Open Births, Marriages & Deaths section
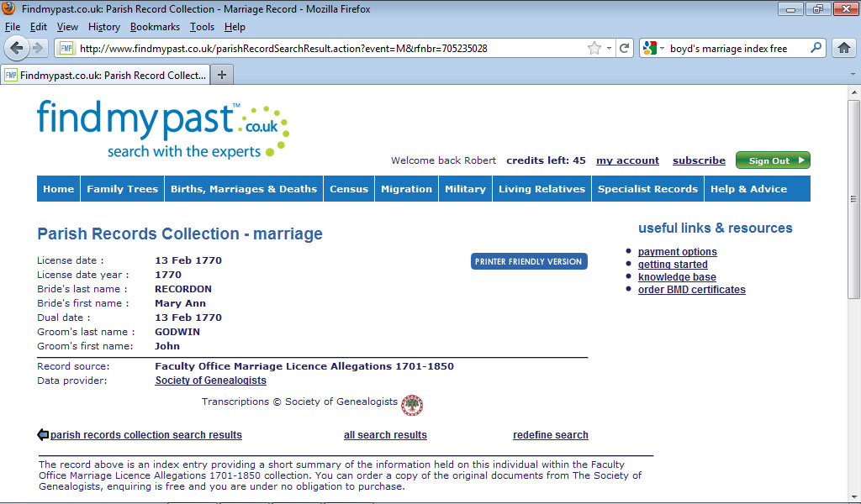 click(244, 189)
